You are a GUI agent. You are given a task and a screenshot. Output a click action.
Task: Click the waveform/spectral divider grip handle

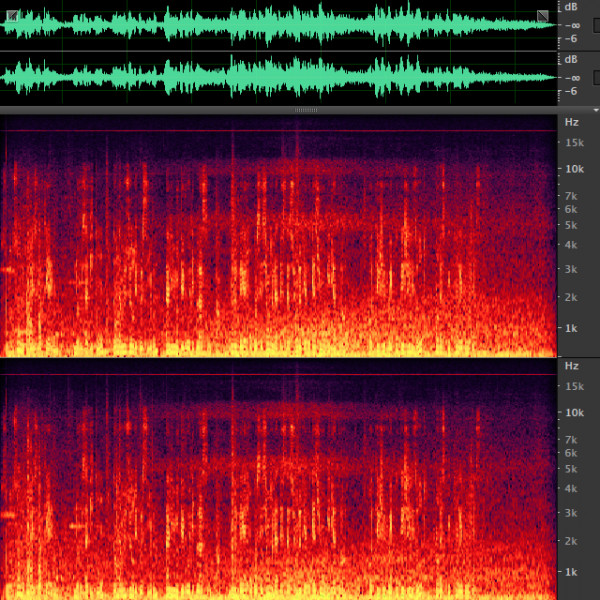click(305, 109)
